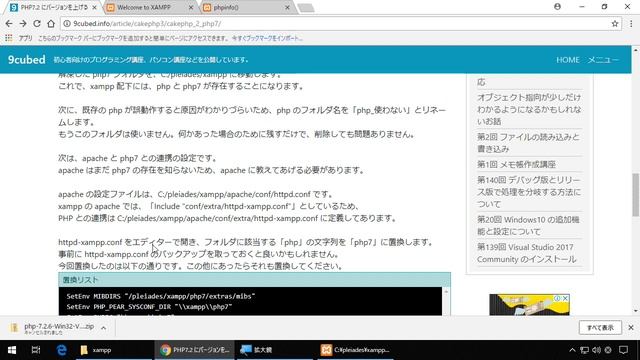Switch to the phpinfo() tab
Screen dimensions: 640x360
pos(246,7)
